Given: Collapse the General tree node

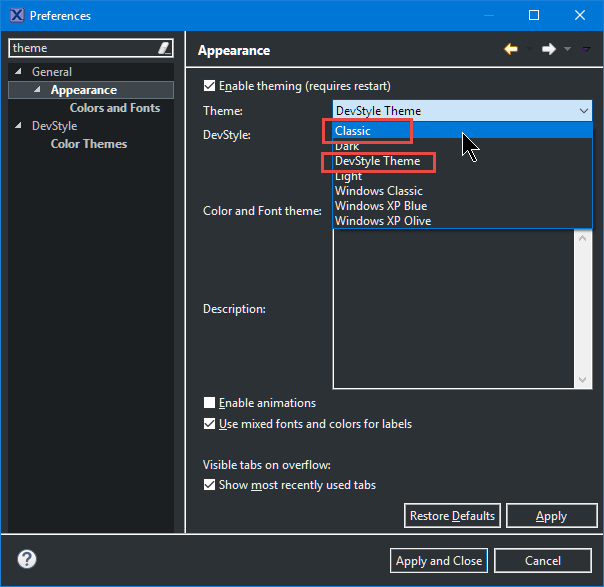Looking at the screenshot, I should tap(19, 72).
